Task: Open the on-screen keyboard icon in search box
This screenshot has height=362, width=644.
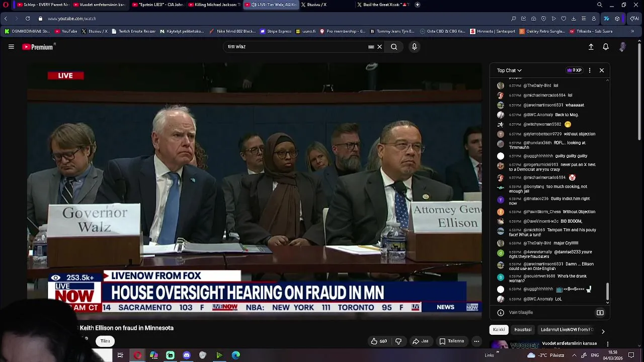Action: [371, 47]
